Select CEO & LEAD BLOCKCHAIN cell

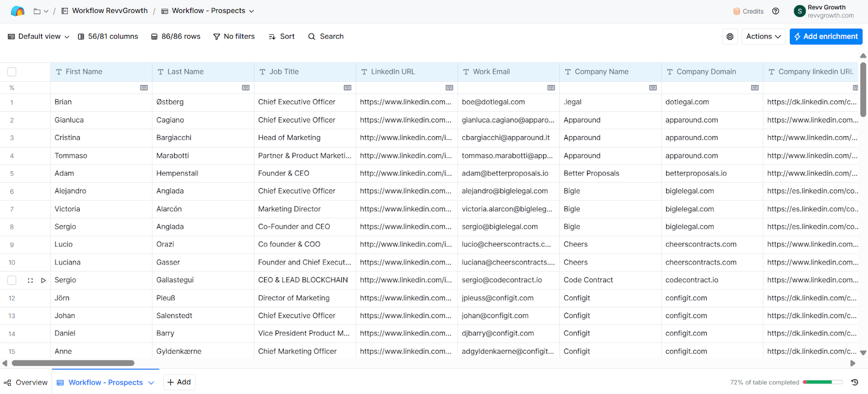[x=305, y=280]
